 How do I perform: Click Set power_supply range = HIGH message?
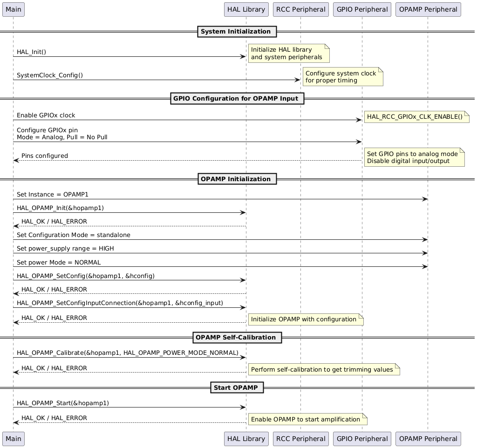(65, 249)
